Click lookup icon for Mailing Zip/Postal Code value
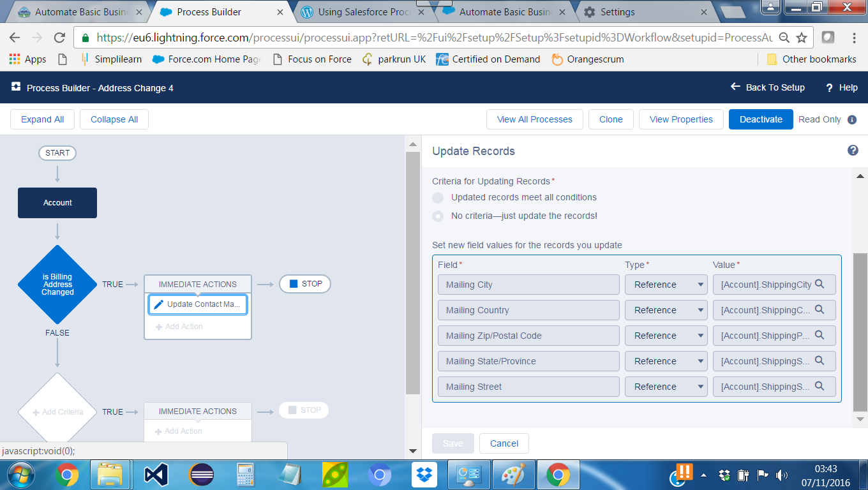 (820, 335)
